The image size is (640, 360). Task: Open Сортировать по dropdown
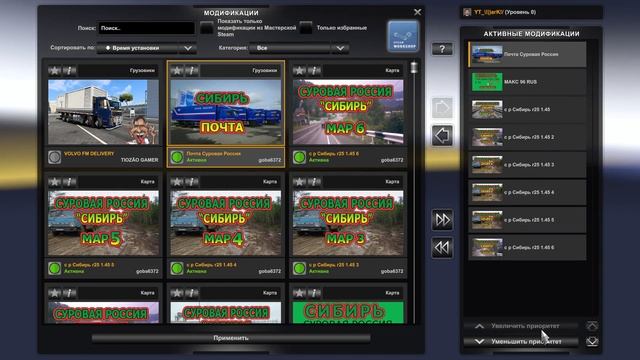pos(147,48)
